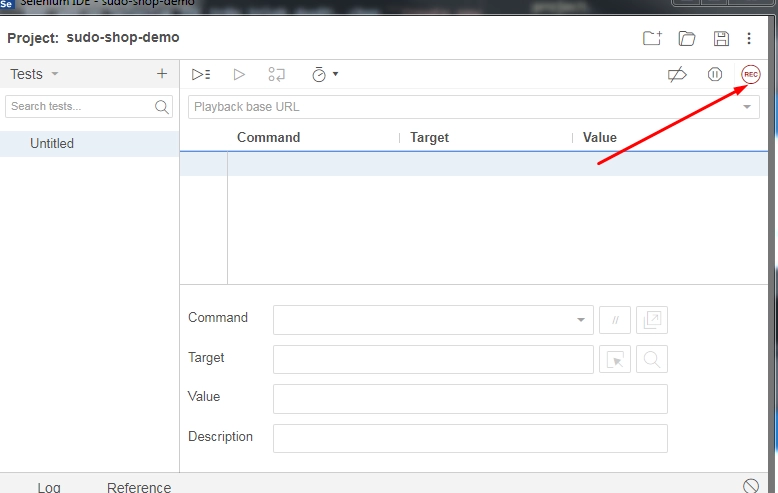Click the Search tests field
The height and width of the screenshot is (493, 778).
coord(80,106)
